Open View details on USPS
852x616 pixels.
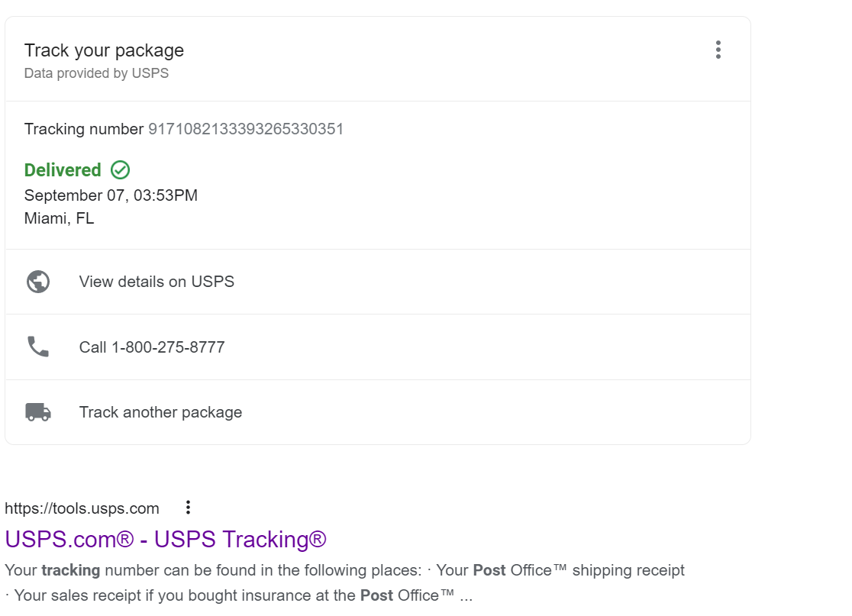click(157, 282)
